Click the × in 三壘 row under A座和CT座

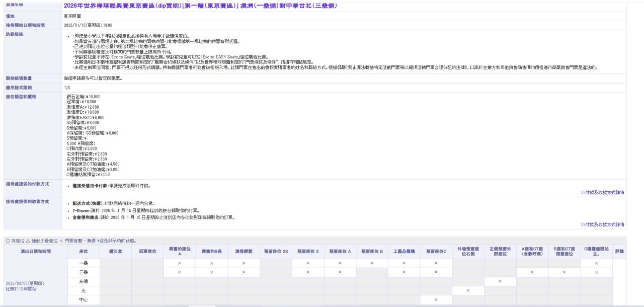click(x=532, y=272)
